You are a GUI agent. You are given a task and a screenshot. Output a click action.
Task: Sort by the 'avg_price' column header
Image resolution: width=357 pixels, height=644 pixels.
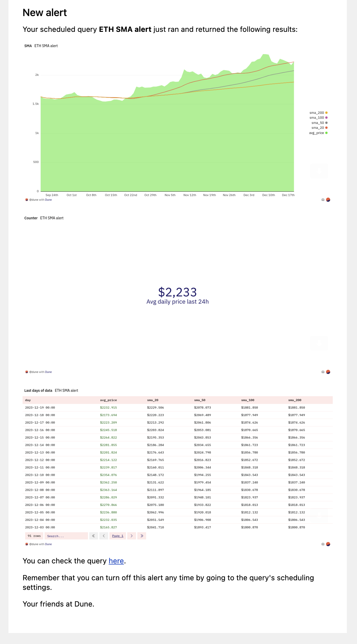click(x=108, y=400)
